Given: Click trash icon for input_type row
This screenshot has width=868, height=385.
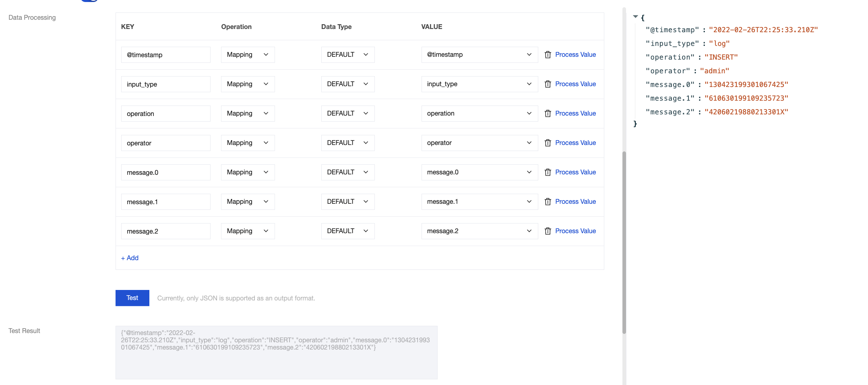Looking at the screenshot, I should [x=548, y=84].
